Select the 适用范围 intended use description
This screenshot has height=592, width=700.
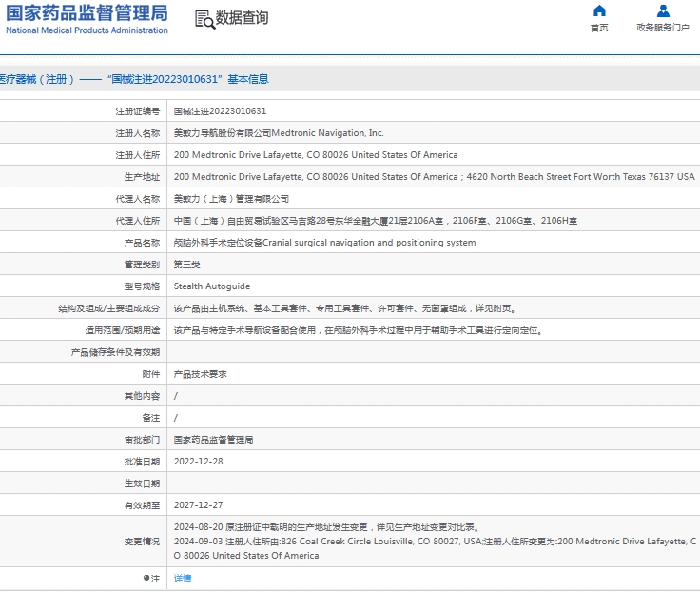pyautogui.click(x=359, y=330)
